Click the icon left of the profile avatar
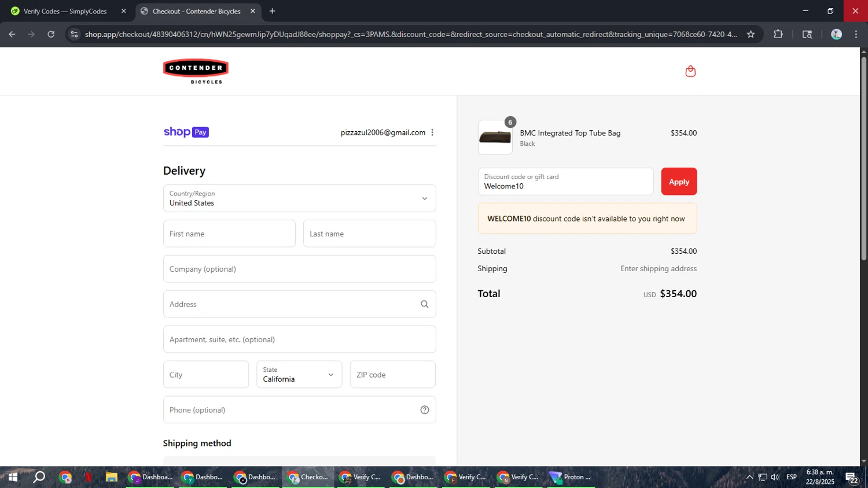Viewport: 868px width, 488px height. tap(807, 34)
